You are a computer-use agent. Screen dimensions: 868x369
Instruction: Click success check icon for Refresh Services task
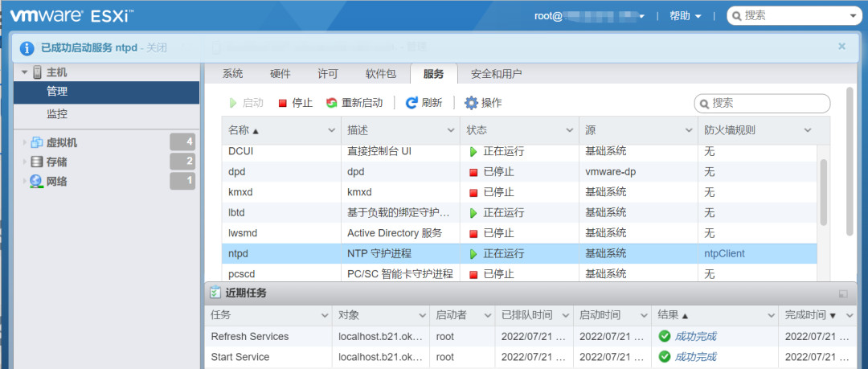coord(664,336)
